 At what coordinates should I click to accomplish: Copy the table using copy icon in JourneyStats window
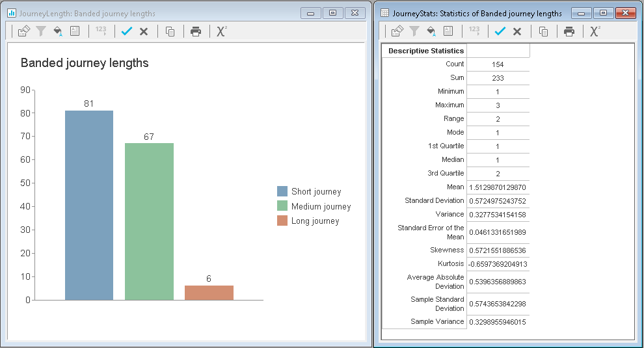(x=543, y=31)
